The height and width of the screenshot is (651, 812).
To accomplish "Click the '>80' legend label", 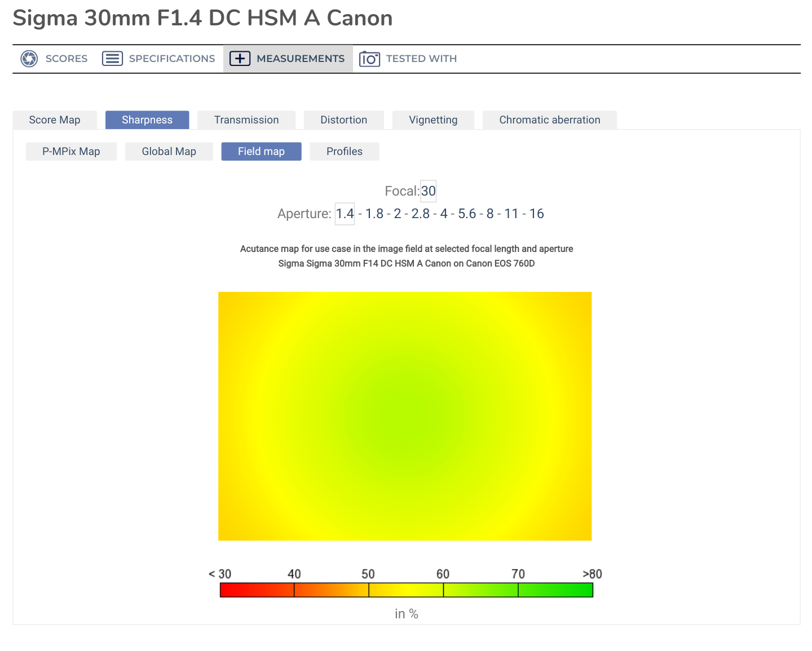I will pos(592,574).
